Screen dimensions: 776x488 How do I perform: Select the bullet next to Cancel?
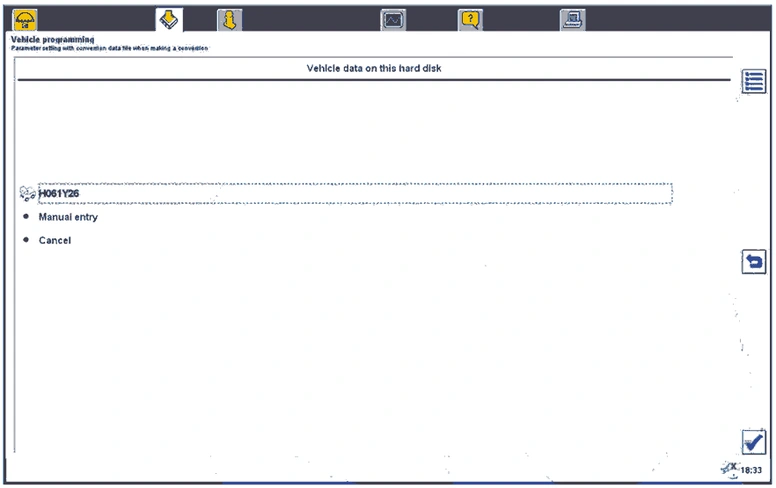click(x=26, y=241)
